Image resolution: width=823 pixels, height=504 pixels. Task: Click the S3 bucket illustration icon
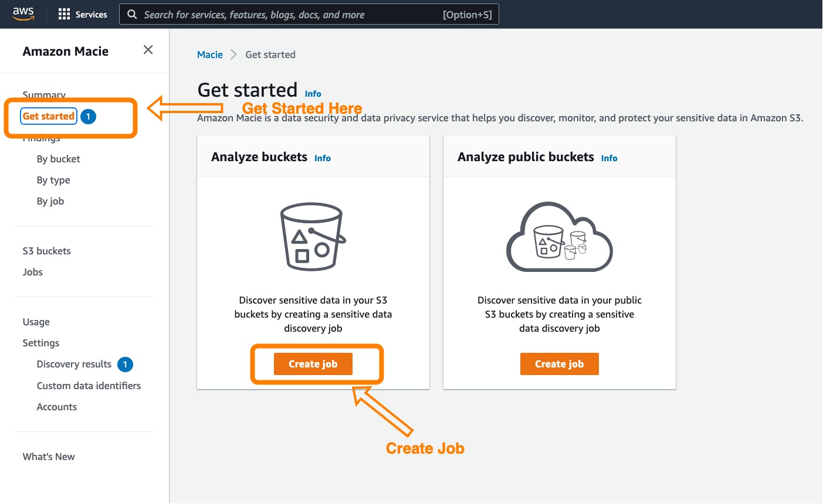(x=313, y=237)
